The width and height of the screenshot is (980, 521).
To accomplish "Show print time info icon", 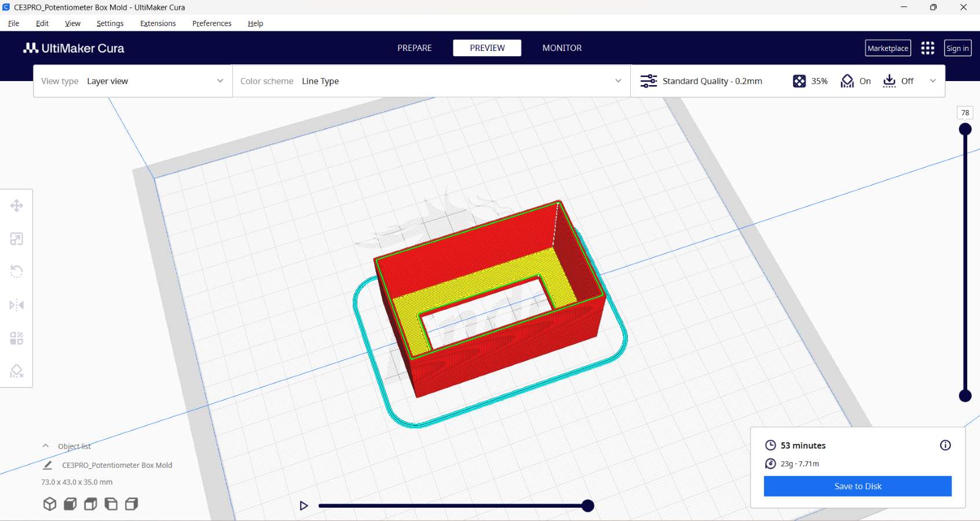I will [x=945, y=445].
